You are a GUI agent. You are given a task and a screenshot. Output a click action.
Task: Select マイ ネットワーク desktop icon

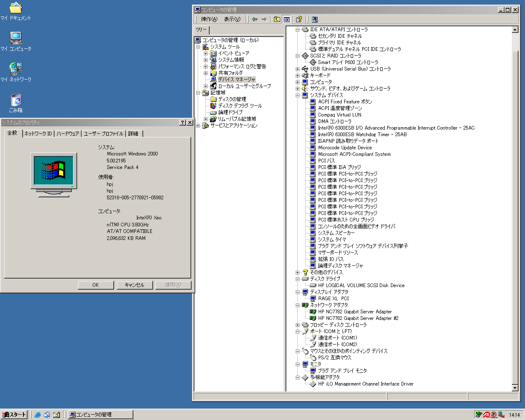click(16, 73)
